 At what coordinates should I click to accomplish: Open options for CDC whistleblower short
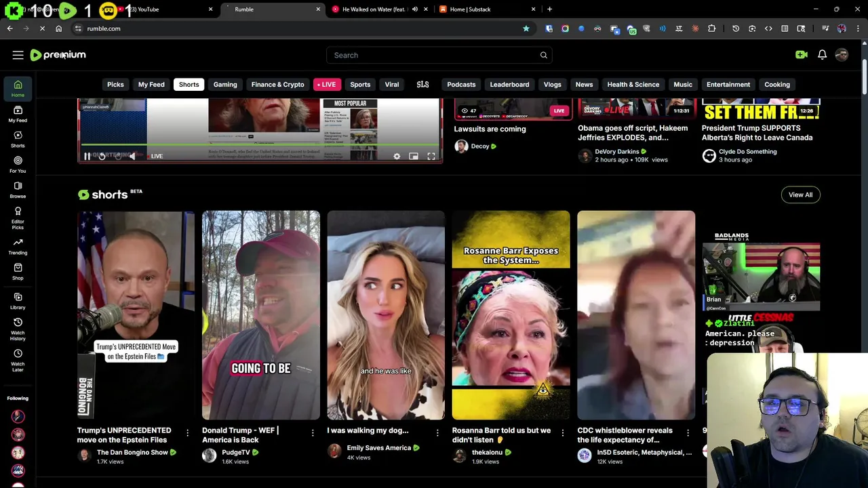[x=688, y=432]
